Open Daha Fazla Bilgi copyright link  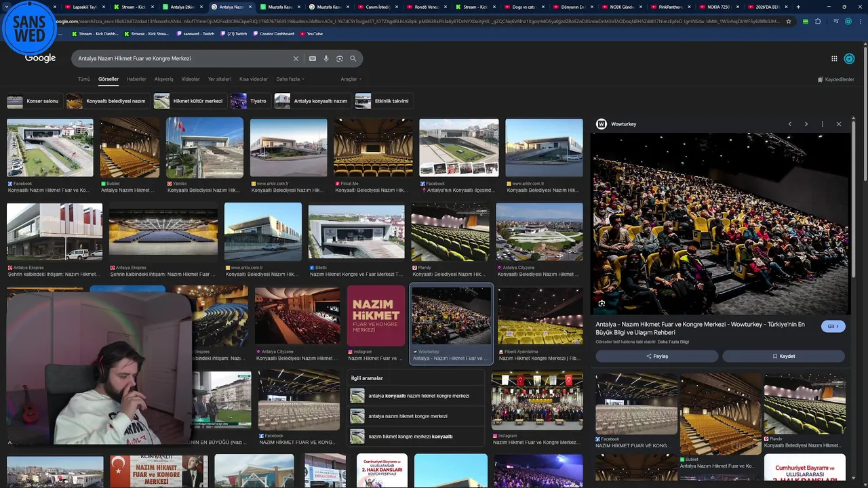point(673,342)
